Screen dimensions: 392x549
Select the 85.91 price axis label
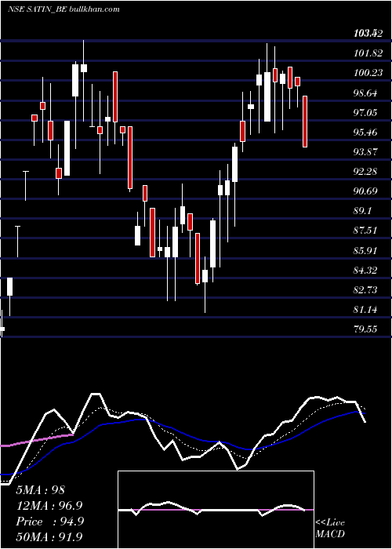point(365,251)
